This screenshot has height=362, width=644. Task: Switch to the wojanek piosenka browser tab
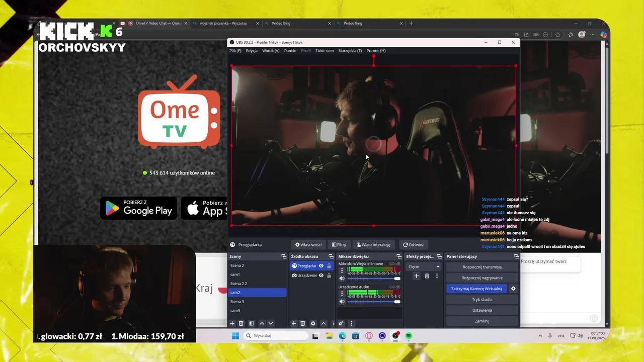[225, 23]
